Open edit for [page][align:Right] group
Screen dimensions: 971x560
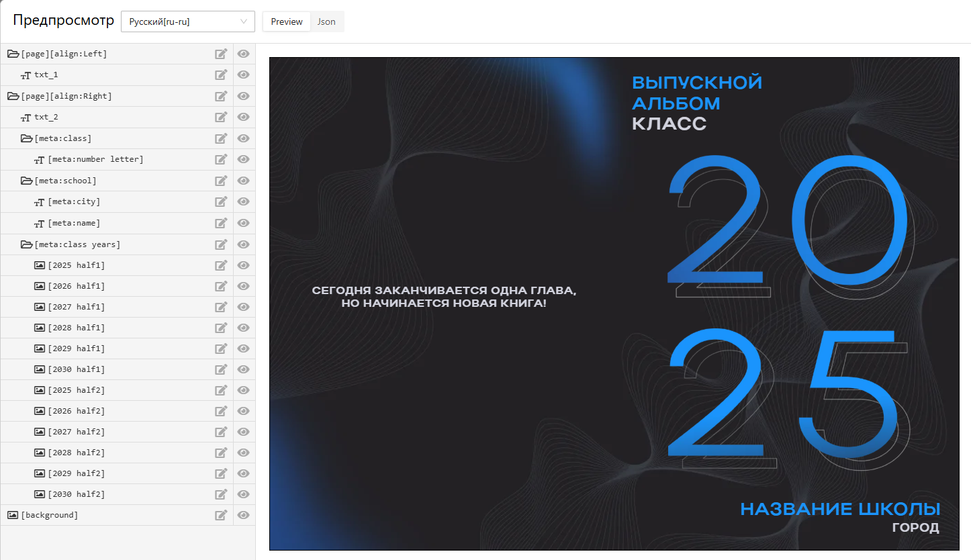click(x=221, y=96)
